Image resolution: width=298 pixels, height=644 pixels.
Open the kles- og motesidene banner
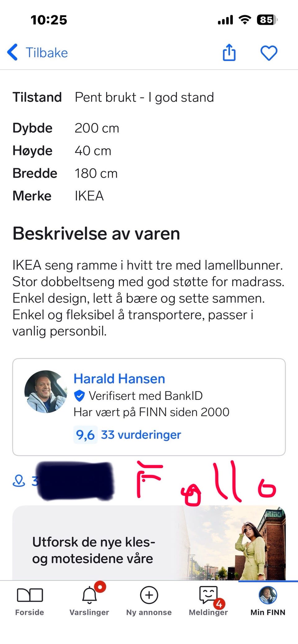tap(149, 543)
